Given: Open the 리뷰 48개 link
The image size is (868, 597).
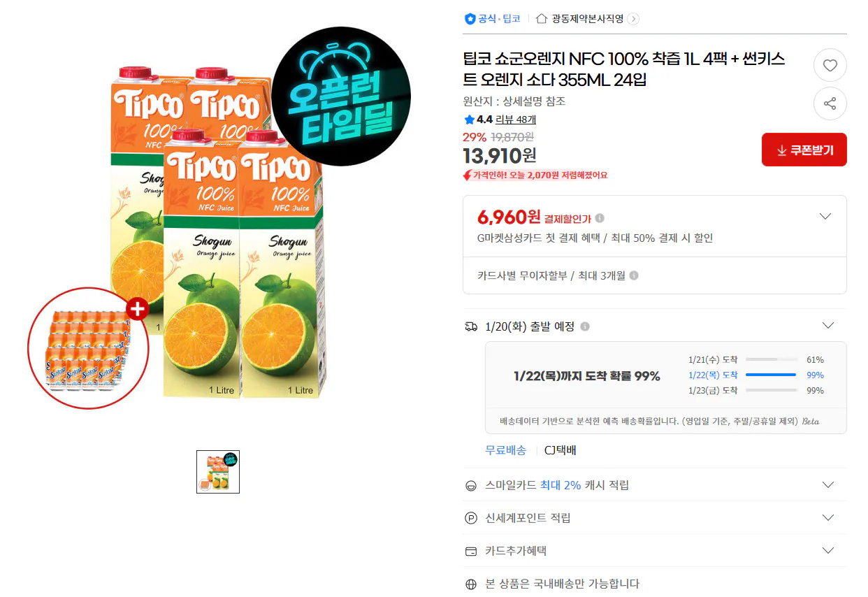Looking at the screenshot, I should 515,120.
